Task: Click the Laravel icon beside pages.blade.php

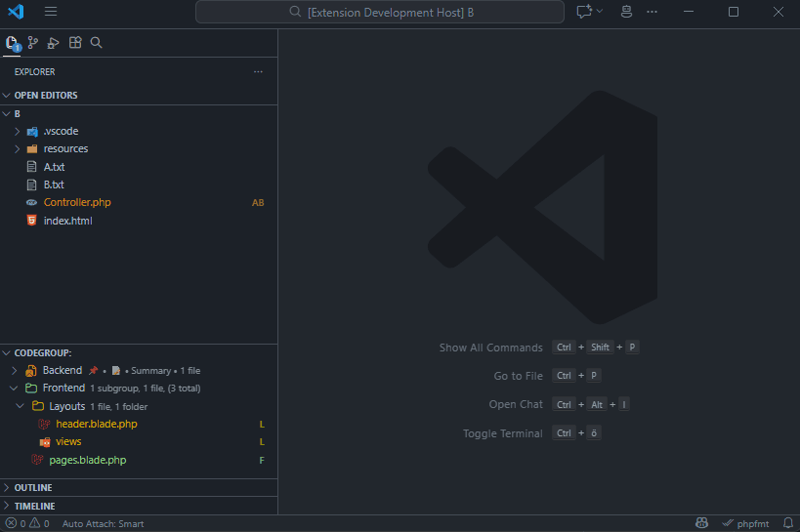Action: pyautogui.click(x=37, y=460)
